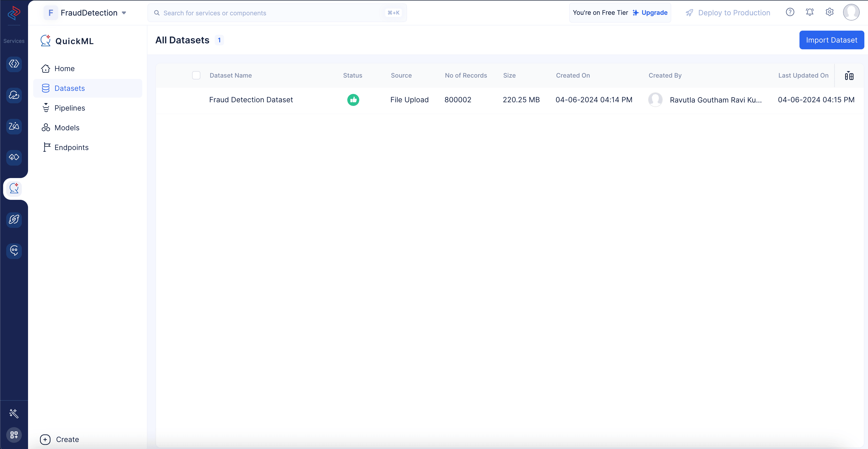Click the Deploy to Production rocket icon
Image resolution: width=868 pixels, height=449 pixels.
pos(689,13)
